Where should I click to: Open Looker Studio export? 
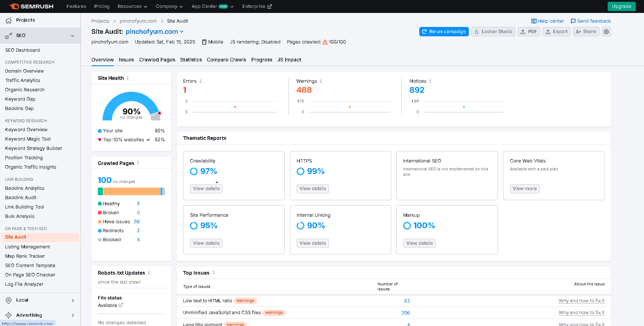click(493, 32)
